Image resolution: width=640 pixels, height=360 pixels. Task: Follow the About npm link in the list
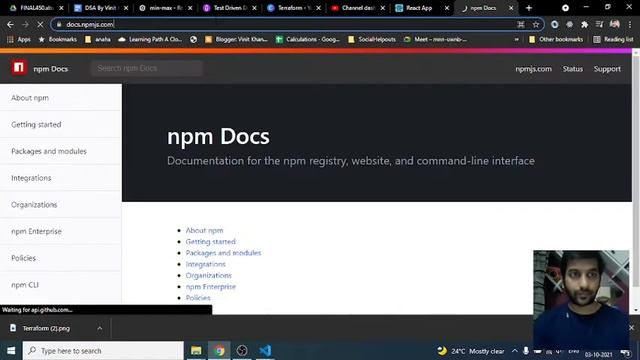click(x=204, y=230)
